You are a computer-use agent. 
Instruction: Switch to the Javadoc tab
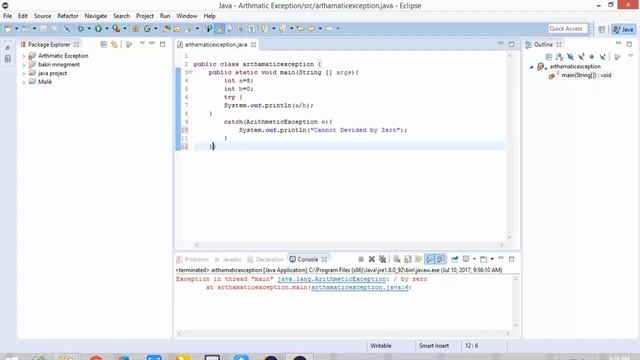tap(228, 260)
